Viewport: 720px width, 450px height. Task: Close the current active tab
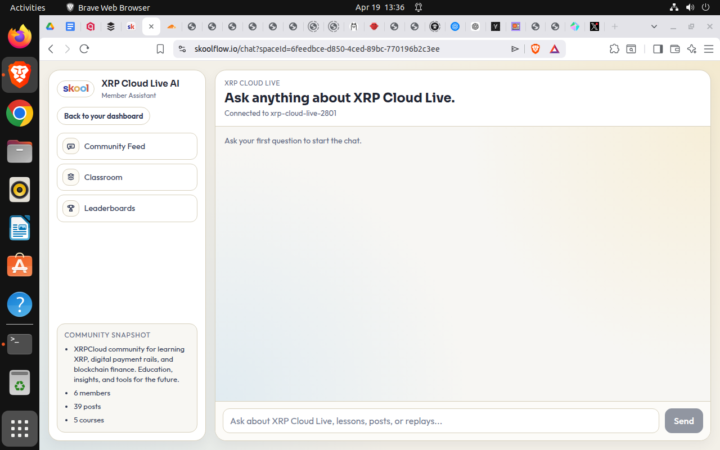151,27
